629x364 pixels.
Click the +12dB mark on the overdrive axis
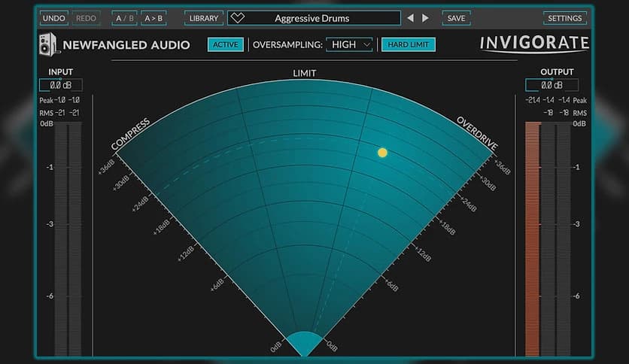point(423,253)
